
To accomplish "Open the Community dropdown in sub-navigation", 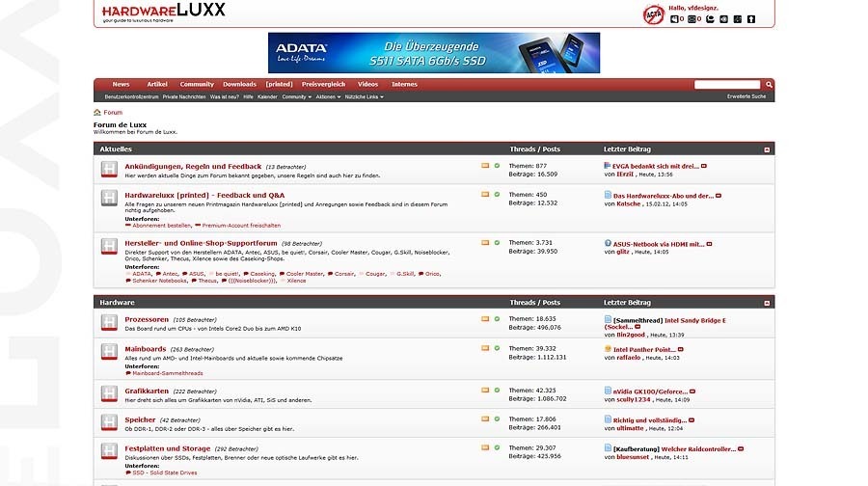I will (x=297, y=96).
